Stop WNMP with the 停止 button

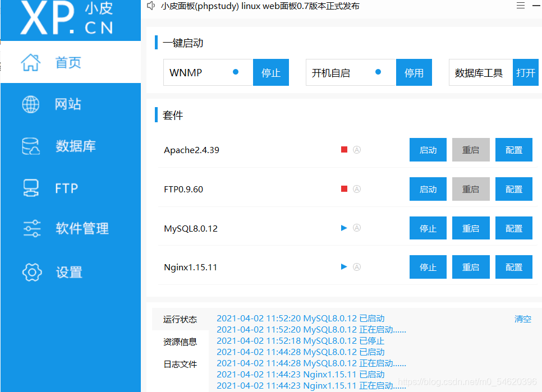click(x=271, y=72)
